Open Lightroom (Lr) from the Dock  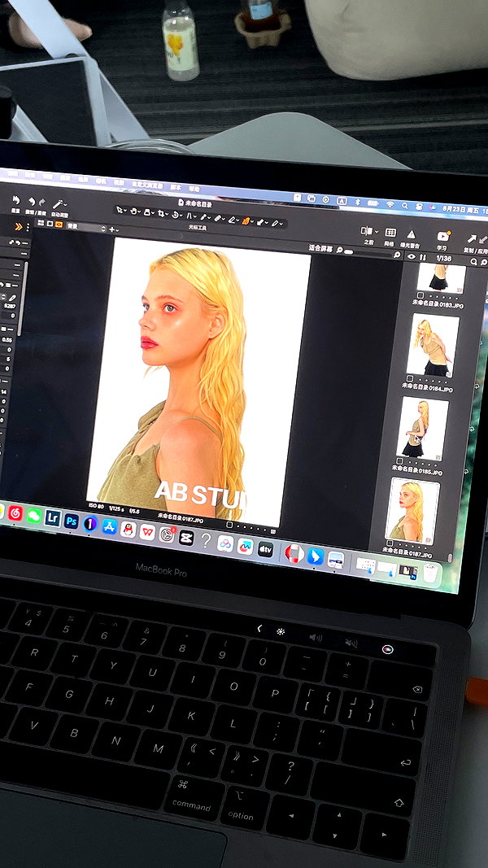(x=53, y=517)
